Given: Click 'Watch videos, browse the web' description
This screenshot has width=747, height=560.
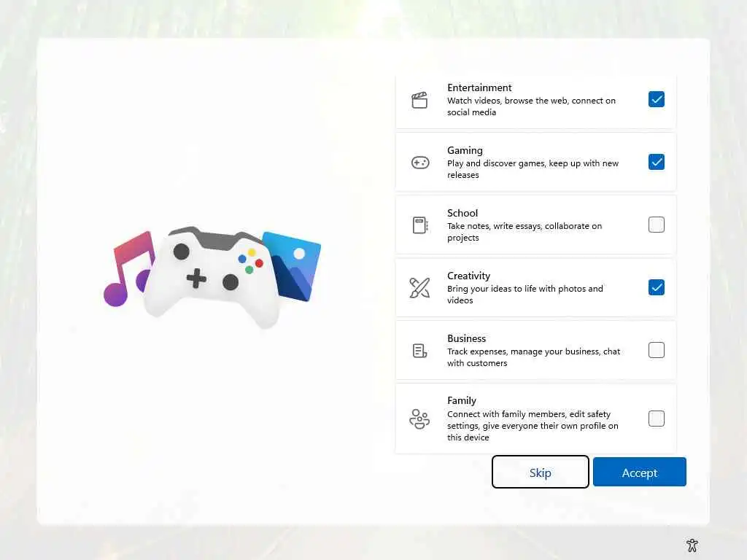Looking at the screenshot, I should coord(531,106).
